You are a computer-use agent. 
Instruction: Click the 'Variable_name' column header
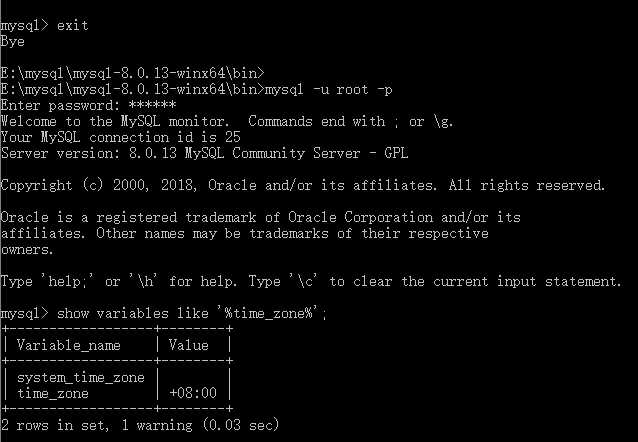coord(68,345)
